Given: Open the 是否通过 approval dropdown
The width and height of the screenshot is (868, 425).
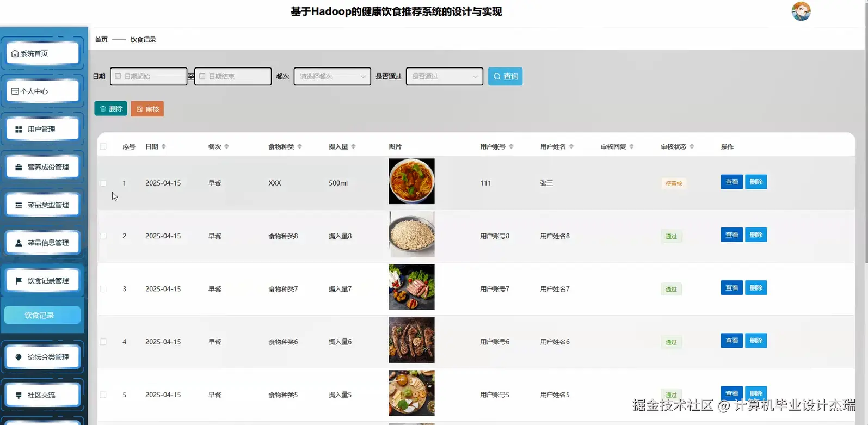Looking at the screenshot, I should [445, 76].
